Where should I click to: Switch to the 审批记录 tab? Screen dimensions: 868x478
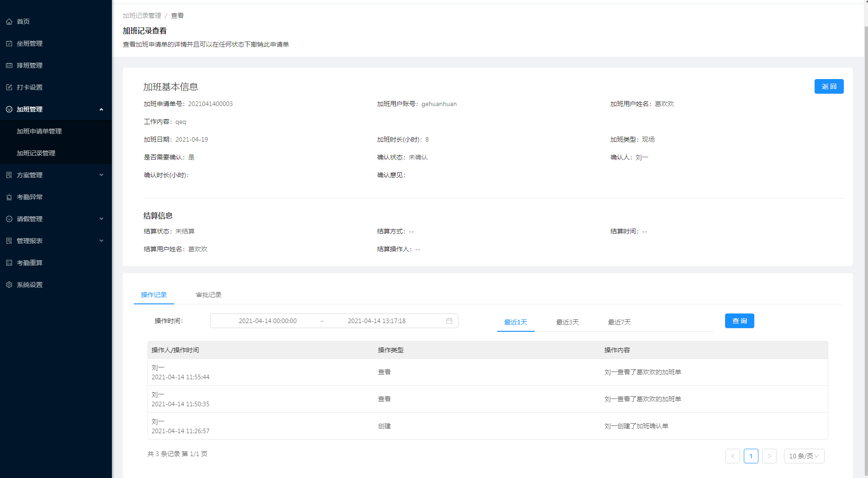coord(209,295)
